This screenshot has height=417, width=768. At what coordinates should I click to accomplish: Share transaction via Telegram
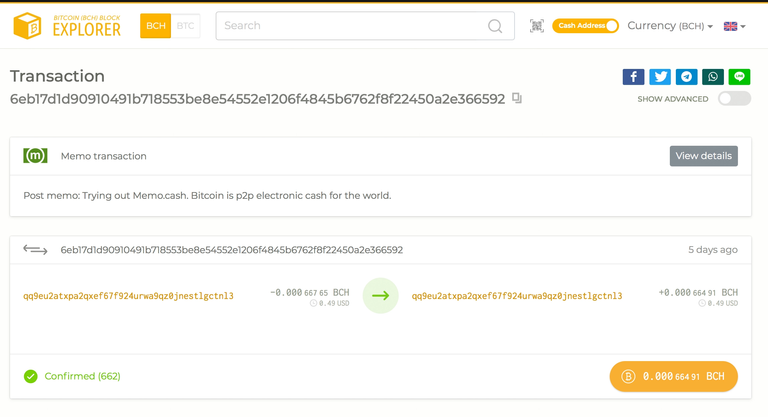click(686, 77)
